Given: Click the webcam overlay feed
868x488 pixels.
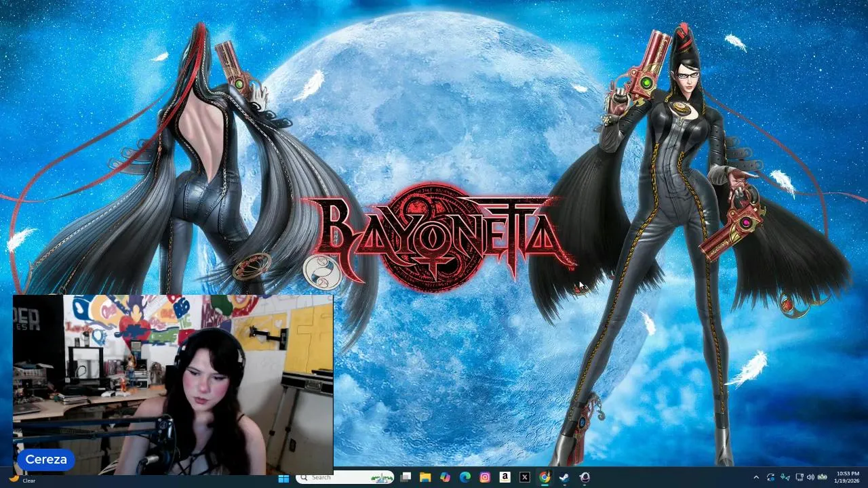Looking at the screenshot, I should pos(173,384).
